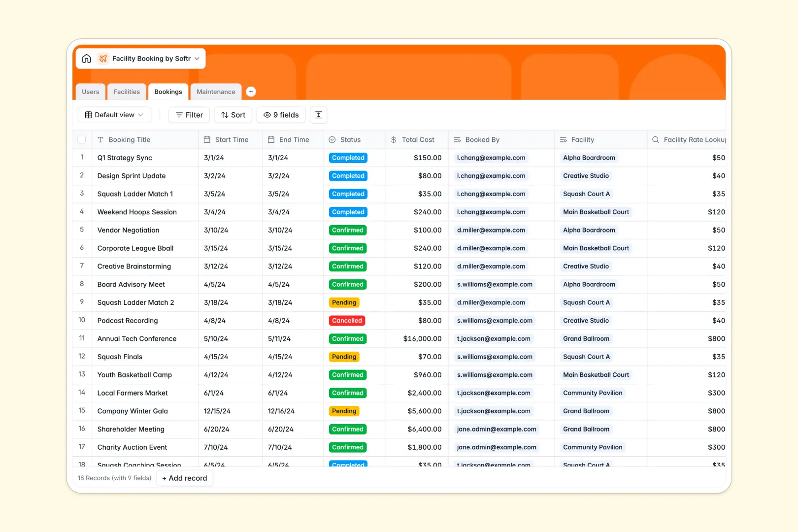Image resolution: width=798 pixels, height=532 pixels.
Task: Open the Filter options
Action: point(189,115)
